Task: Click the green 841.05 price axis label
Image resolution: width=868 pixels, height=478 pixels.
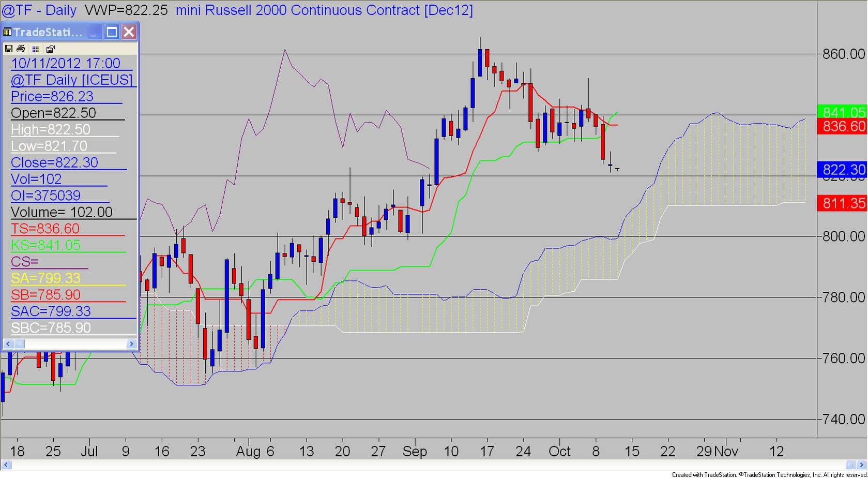Action: tap(843, 112)
